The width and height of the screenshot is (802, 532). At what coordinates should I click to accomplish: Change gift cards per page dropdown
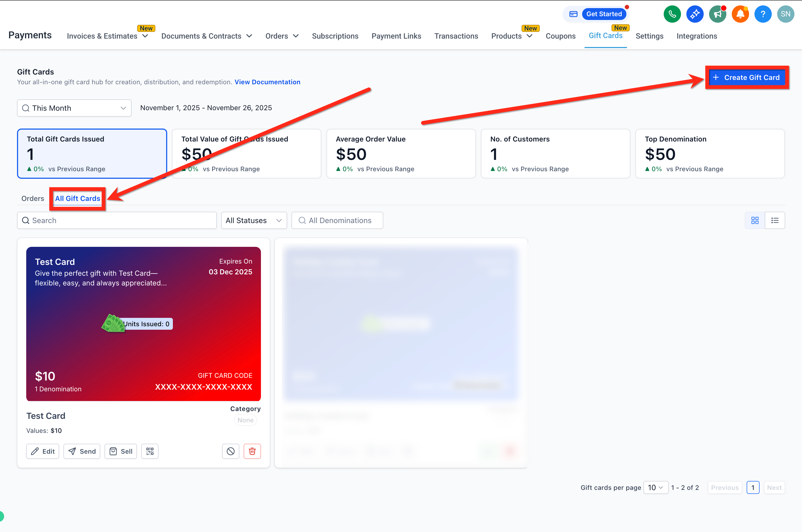click(656, 487)
